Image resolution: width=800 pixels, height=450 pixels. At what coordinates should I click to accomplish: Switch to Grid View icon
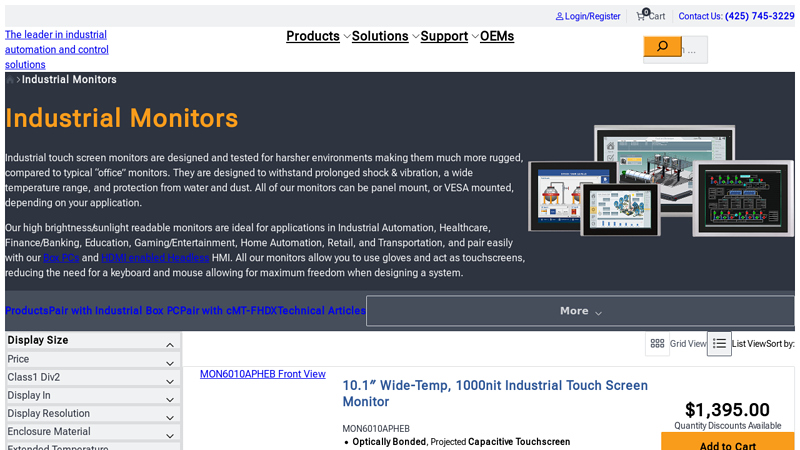tap(657, 344)
